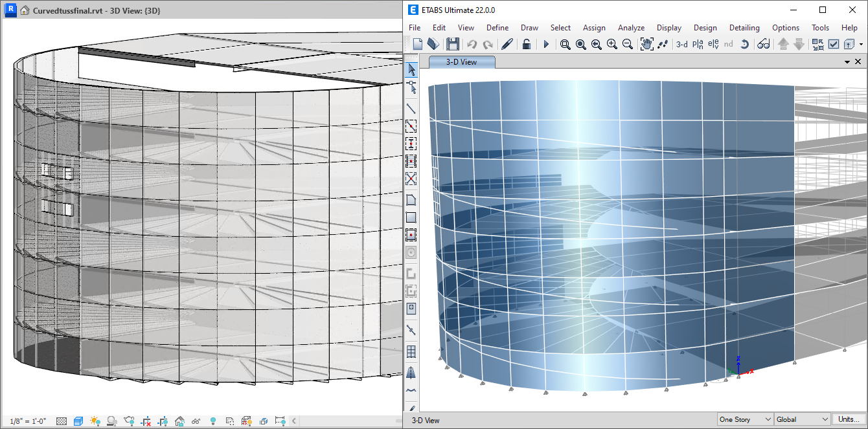Screen dimensions: 868x429
Task: Open the 3-D View tab list chevron
Action: [x=847, y=61]
